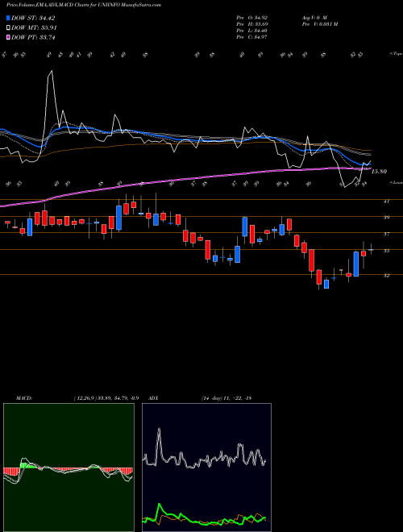
Task: Click the '<Tops' label at the chart's right edge
Action: pyautogui.click(x=397, y=54)
